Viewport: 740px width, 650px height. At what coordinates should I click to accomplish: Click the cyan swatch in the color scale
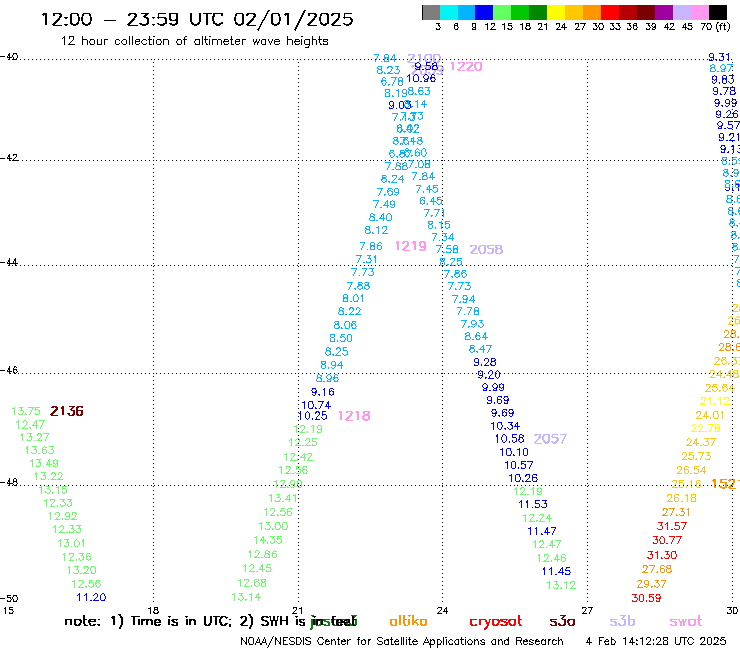(x=449, y=12)
